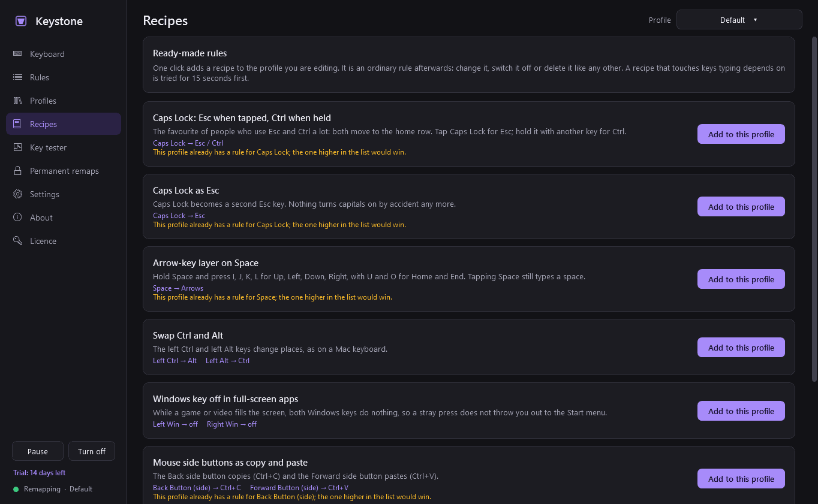818x504 pixels.
Task: Add the Swap Ctrl and Alt recipe
Action: coord(741,348)
